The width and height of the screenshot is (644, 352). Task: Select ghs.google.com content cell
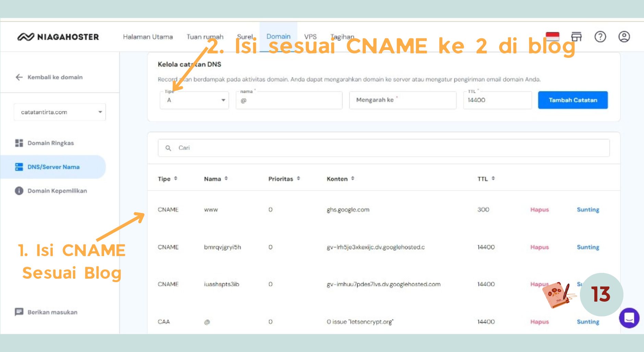click(348, 210)
